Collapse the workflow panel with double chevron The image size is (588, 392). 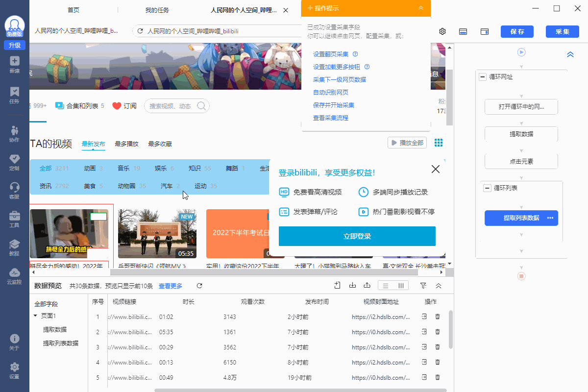[x=570, y=54]
